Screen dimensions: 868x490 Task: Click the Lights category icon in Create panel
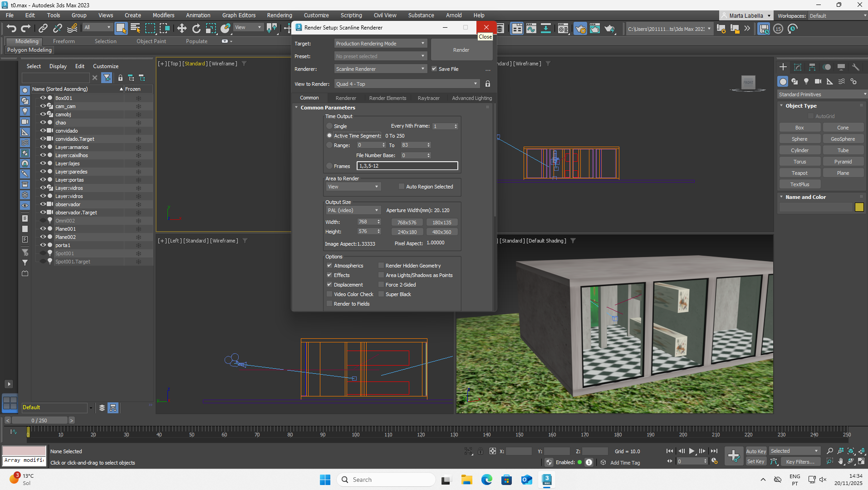[x=806, y=81]
